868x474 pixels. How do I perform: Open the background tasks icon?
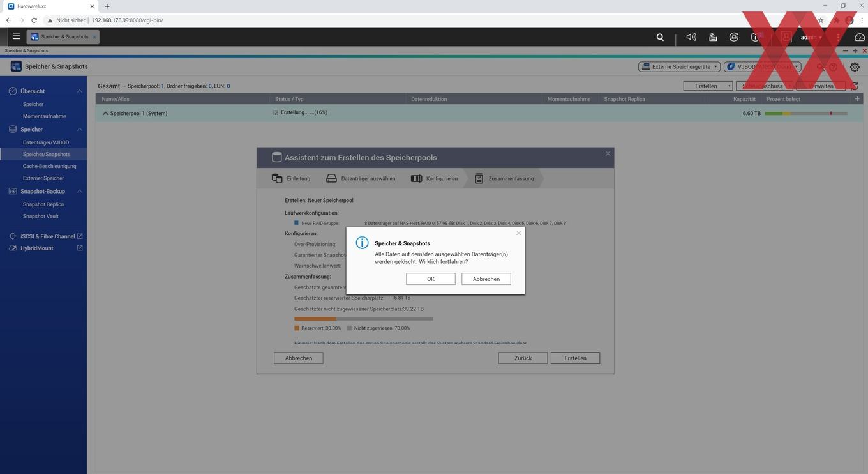click(x=713, y=37)
